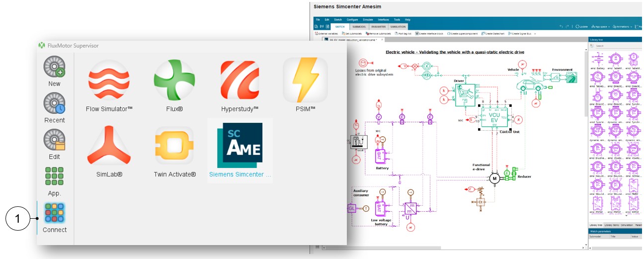The width and height of the screenshot is (644, 259).
Task: Click the save icon in Amesim
Action: 327,26
